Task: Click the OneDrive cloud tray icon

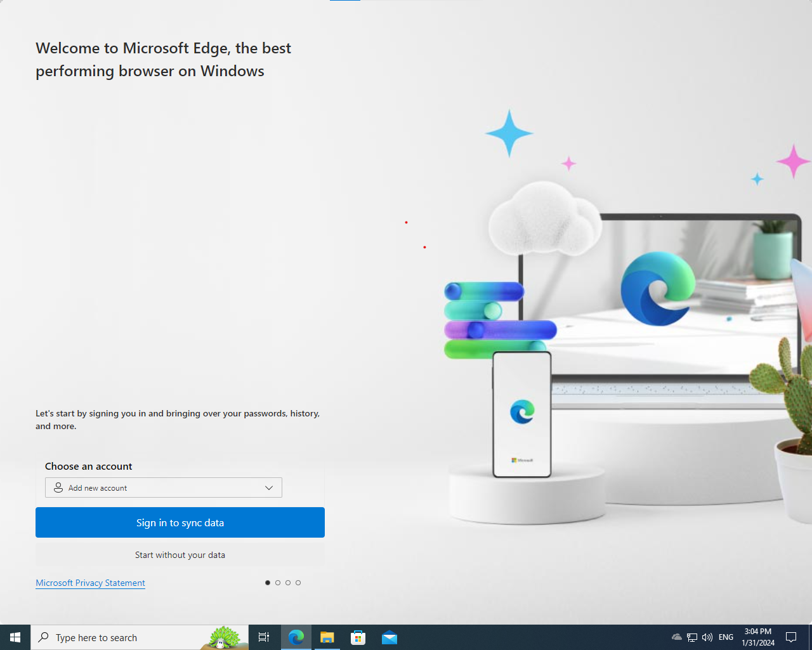Action: tap(677, 637)
